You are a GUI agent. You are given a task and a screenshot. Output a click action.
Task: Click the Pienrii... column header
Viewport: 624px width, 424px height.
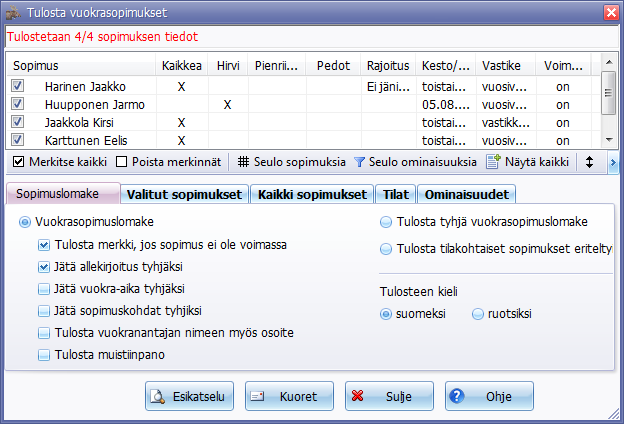pyautogui.click(x=277, y=65)
